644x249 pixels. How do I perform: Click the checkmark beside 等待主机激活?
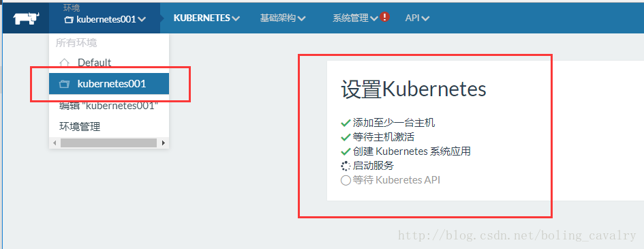(x=346, y=137)
